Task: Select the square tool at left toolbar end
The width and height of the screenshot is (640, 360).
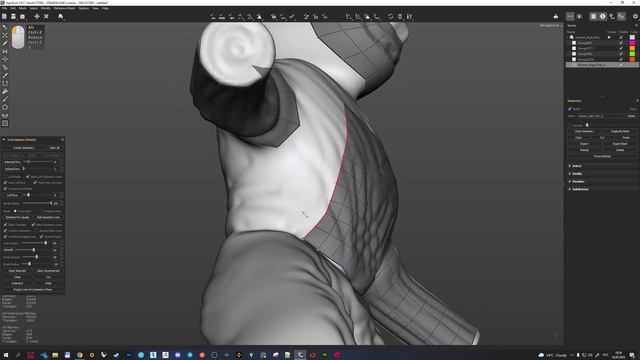Action: click(x=5, y=123)
